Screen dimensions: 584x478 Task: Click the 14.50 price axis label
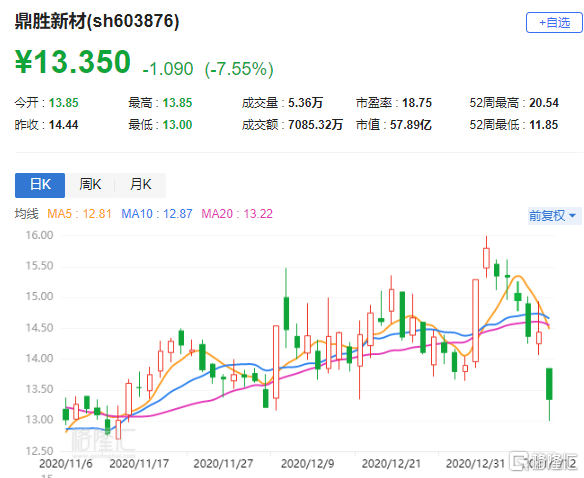39,328
